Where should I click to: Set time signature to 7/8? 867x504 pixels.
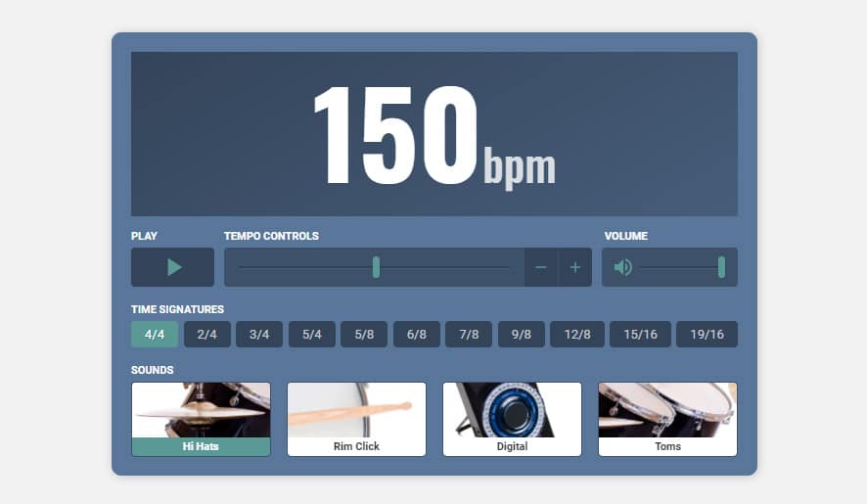click(x=469, y=334)
